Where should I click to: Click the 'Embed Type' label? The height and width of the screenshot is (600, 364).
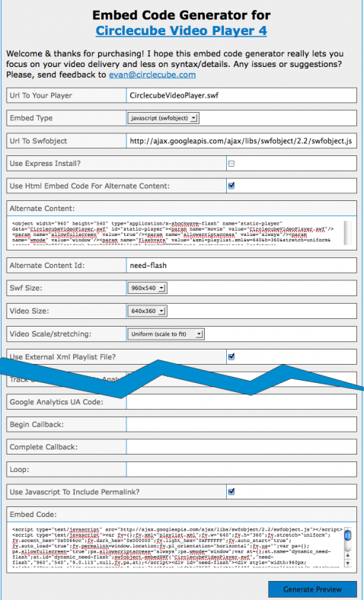(x=31, y=118)
